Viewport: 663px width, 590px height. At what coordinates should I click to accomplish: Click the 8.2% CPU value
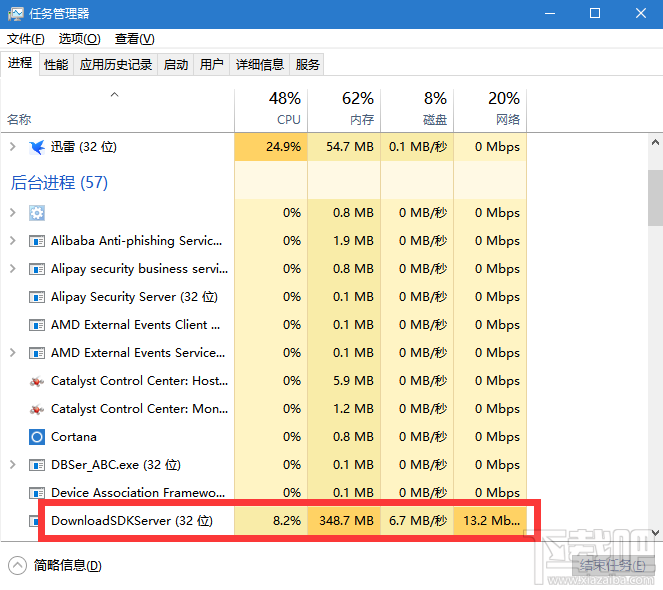point(287,520)
